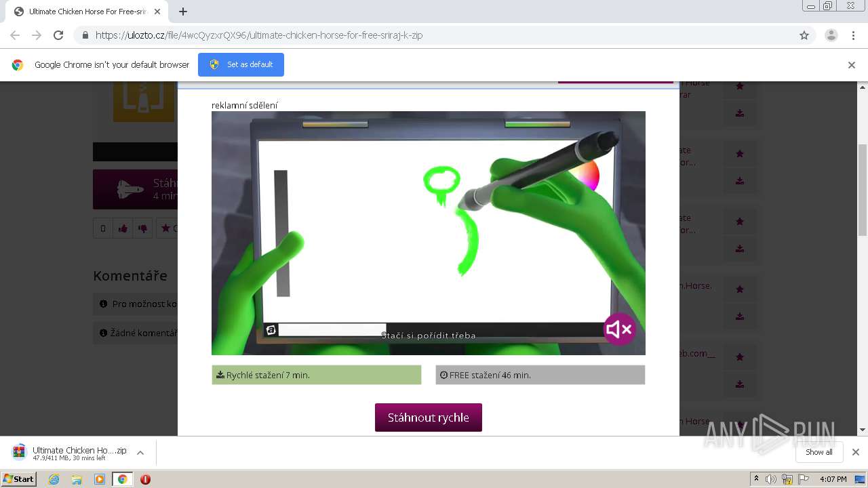Click the page scrollbar up arrow
Screen dimensions: 868x488
[x=863, y=87]
